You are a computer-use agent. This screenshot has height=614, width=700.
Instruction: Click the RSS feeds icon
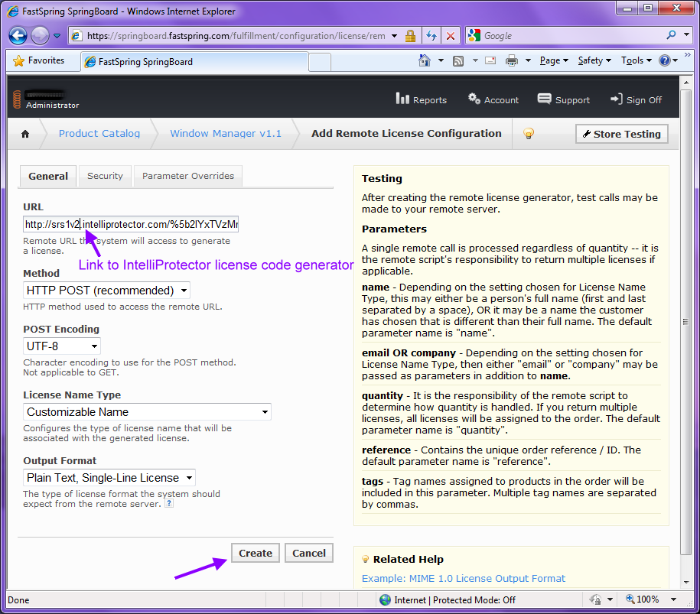[x=458, y=60]
